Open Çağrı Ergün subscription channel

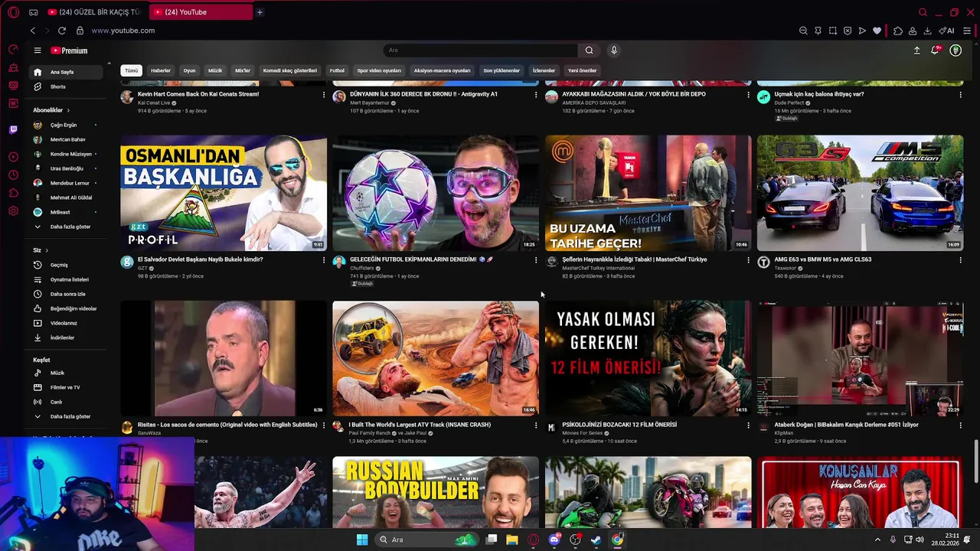point(65,125)
